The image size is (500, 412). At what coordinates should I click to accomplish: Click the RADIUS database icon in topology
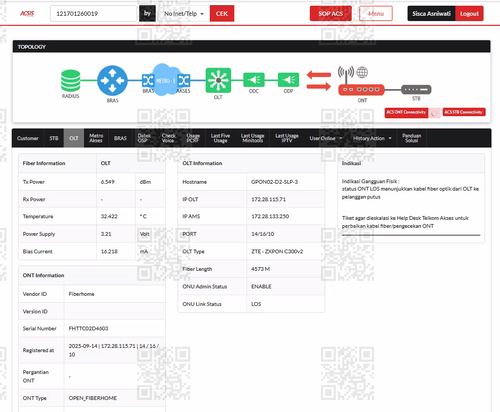click(x=71, y=80)
